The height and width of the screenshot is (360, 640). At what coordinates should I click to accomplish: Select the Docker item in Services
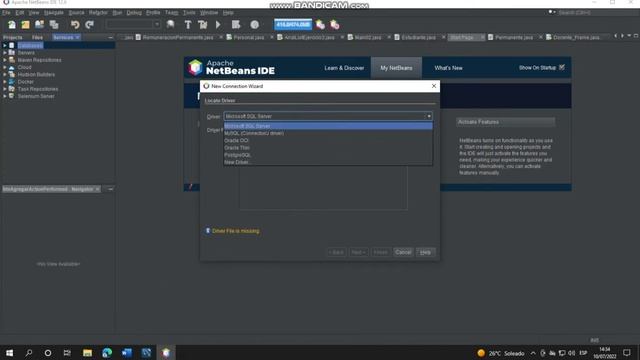point(25,82)
